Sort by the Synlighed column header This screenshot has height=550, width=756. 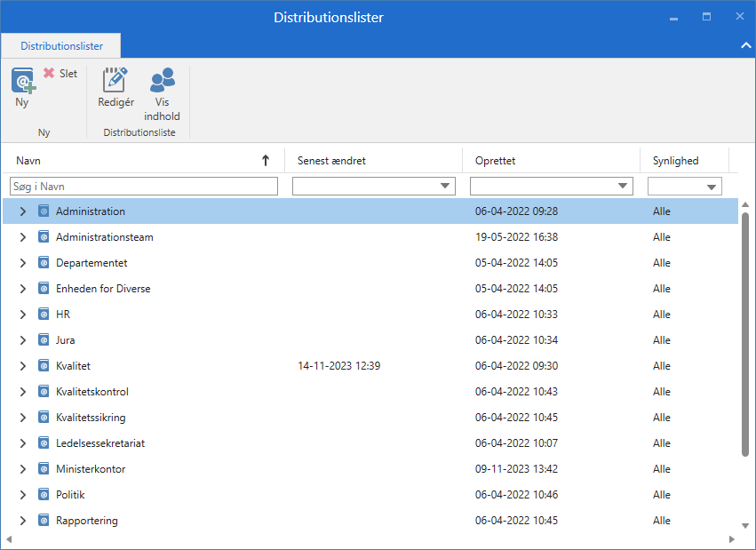pyautogui.click(x=685, y=161)
